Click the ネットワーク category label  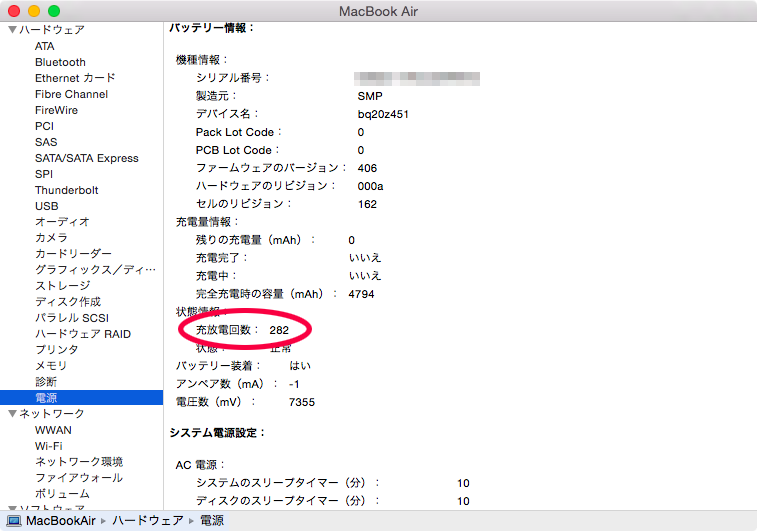tap(52, 414)
